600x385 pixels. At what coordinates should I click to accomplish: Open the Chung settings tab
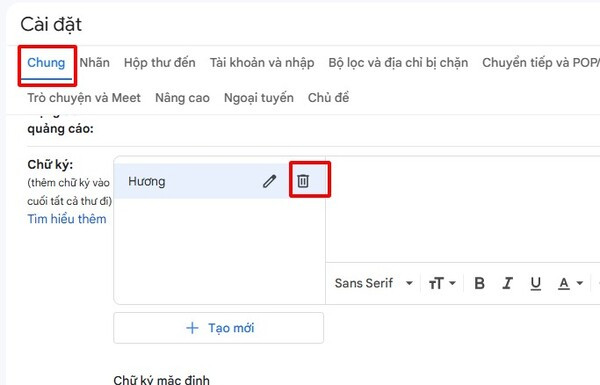coord(46,62)
